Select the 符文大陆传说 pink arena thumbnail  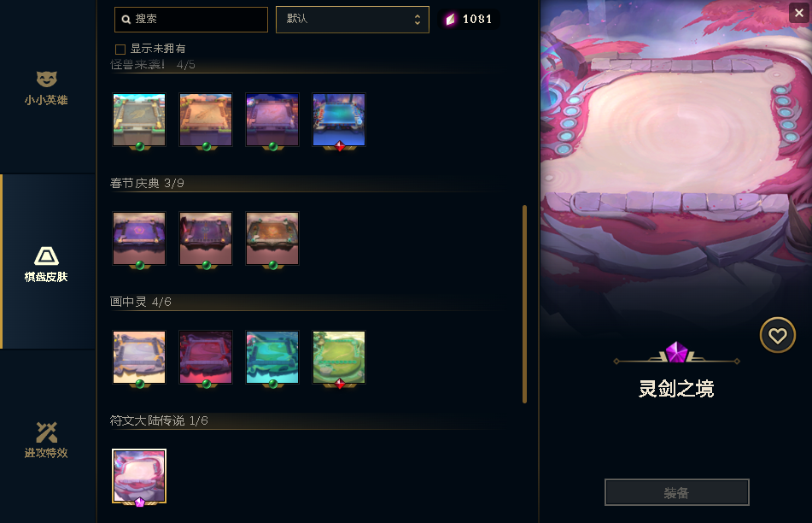pos(139,476)
